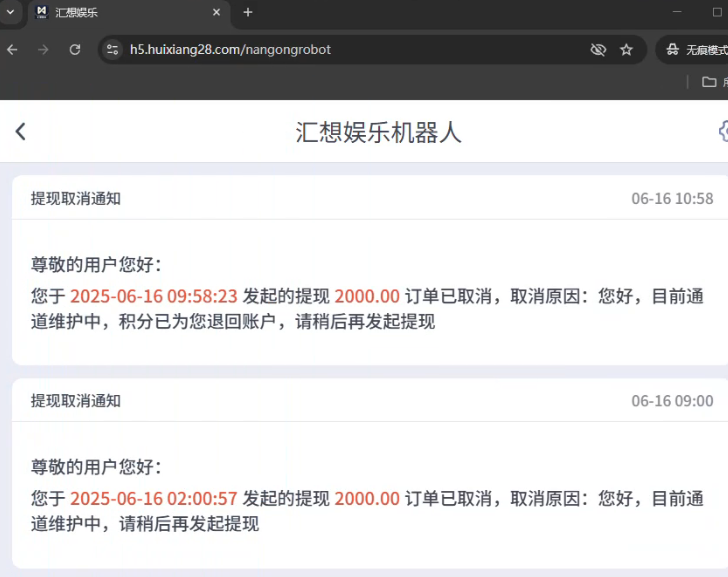Image resolution: width=728 pixels, height=577 pixels.
Task: Click second card's line 道维护中，请稍后再发起提现
Action: (x=145, y=524)
